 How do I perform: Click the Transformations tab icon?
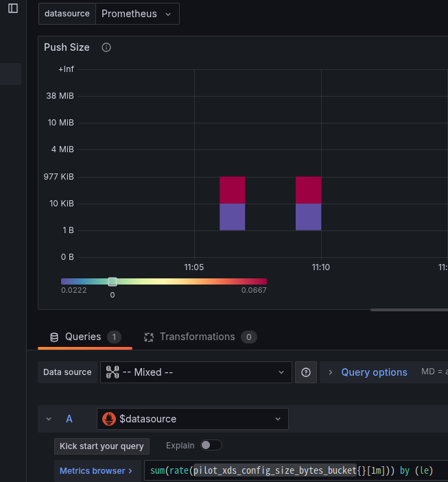149,337
